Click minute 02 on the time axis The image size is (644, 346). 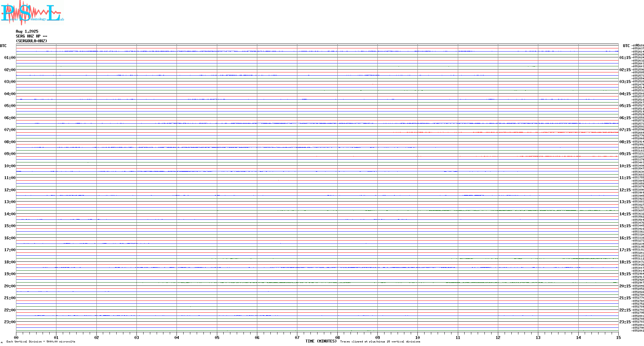click(96, 337)
